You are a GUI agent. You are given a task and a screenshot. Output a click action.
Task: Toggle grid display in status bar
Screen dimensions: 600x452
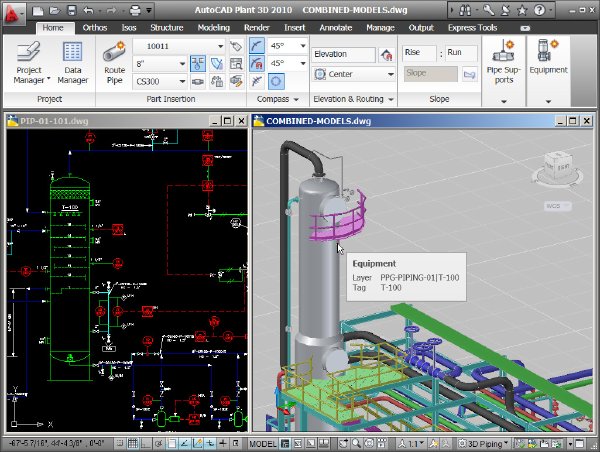(133, 444)
